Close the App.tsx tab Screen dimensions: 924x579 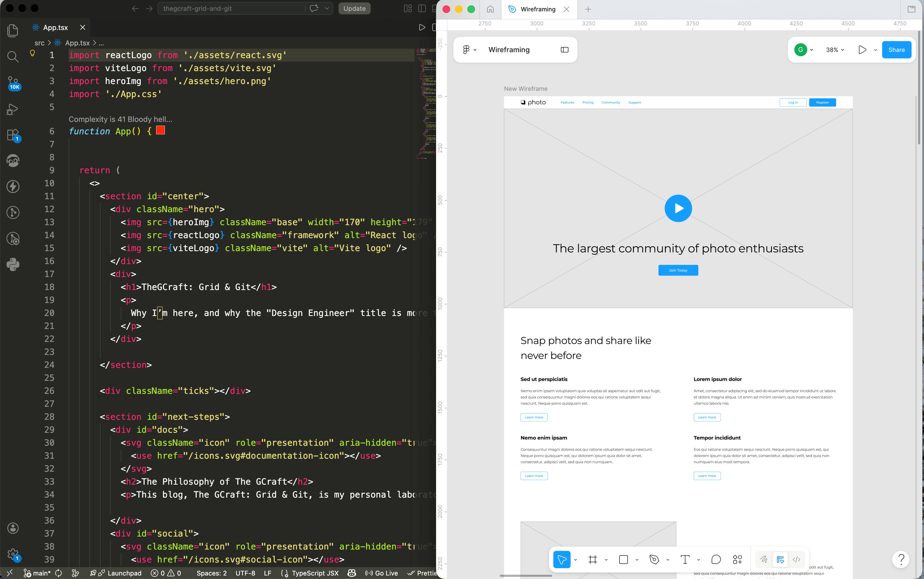coord(82,28)
